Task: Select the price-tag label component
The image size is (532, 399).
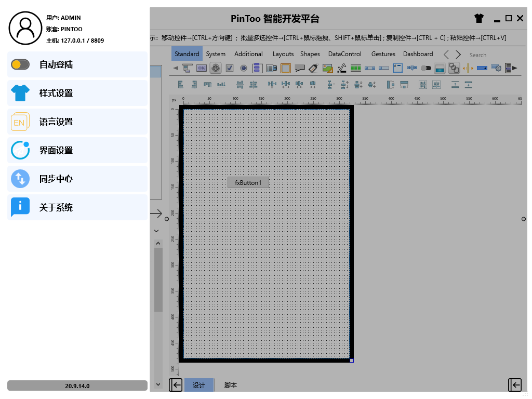Action: (x=313, y=68)
